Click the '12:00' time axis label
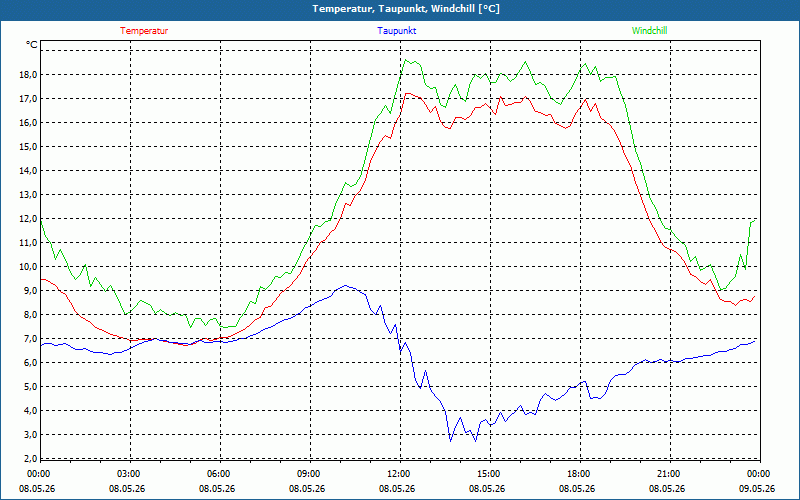The width and height of the screenshot is (800, 500). click(x=397, y=474)
